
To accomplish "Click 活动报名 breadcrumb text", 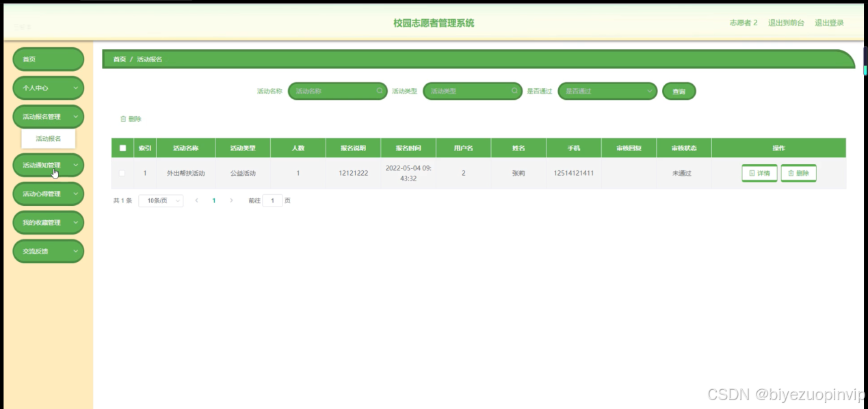I will pos(150,60).
